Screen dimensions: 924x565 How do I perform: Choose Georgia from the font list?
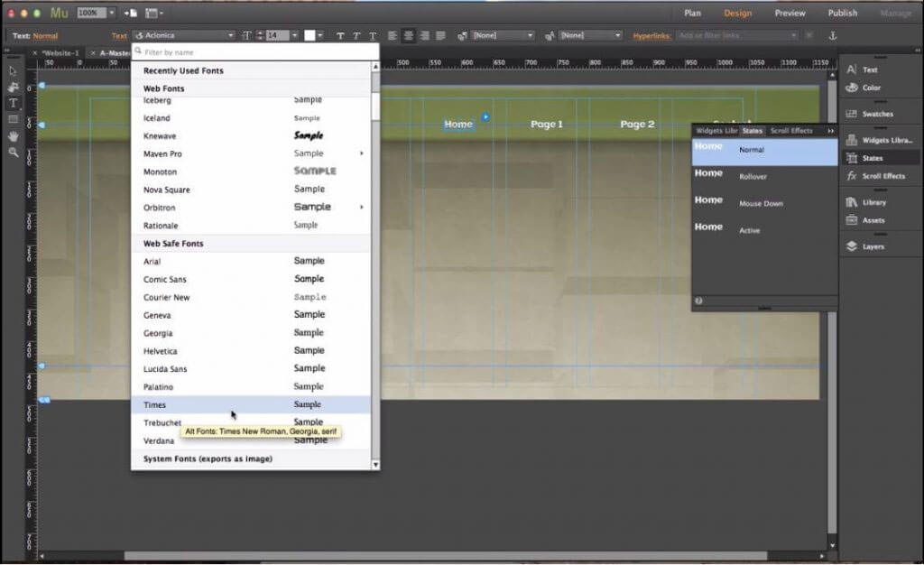pyautogui.click(x=158, y=333)
